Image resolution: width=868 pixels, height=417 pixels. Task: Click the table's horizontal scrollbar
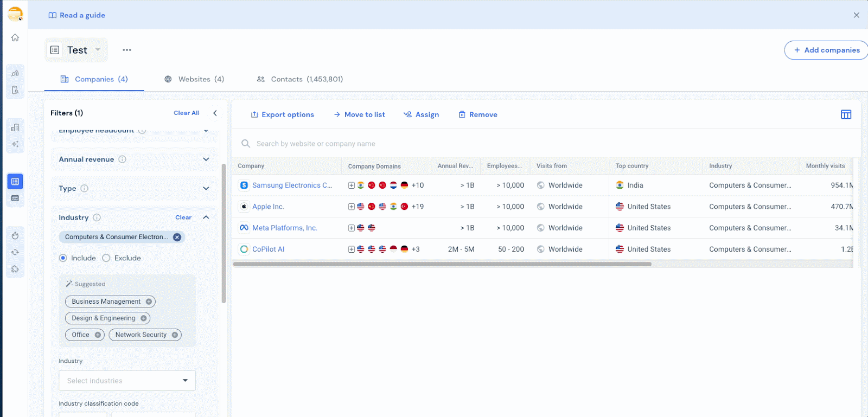point(442,265)
